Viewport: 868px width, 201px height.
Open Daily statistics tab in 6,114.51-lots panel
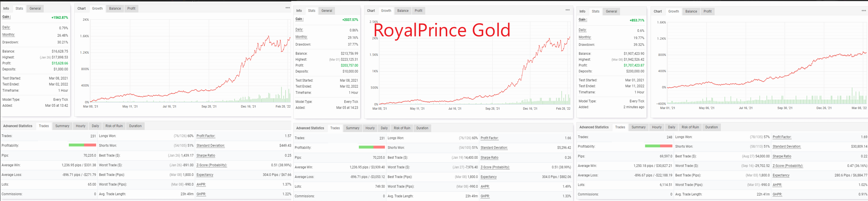click(671, 127)
